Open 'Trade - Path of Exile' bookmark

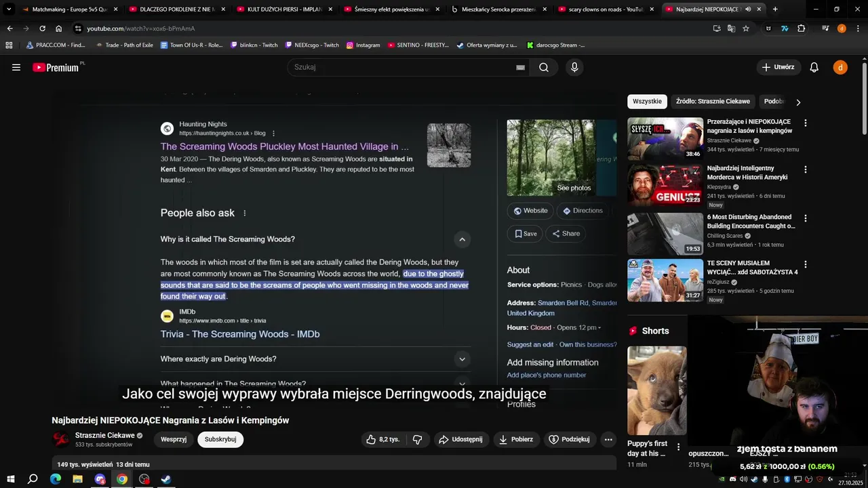124,45
